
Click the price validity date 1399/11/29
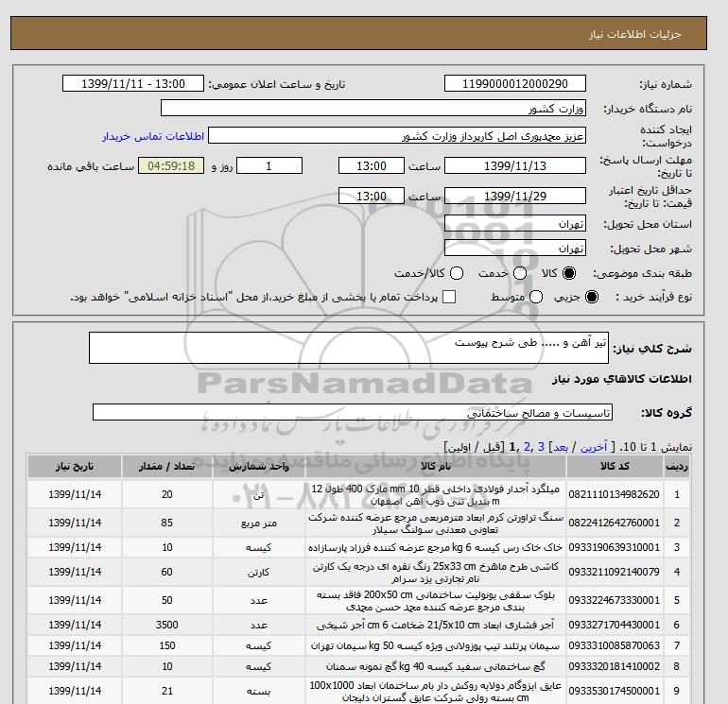point(515,196)
